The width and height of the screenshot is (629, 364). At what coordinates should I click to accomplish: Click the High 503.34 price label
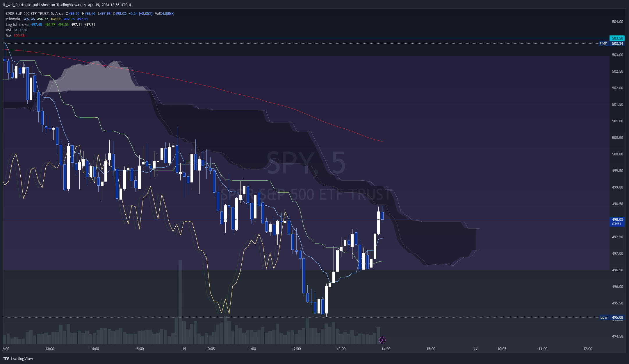(x=612, y=44)
